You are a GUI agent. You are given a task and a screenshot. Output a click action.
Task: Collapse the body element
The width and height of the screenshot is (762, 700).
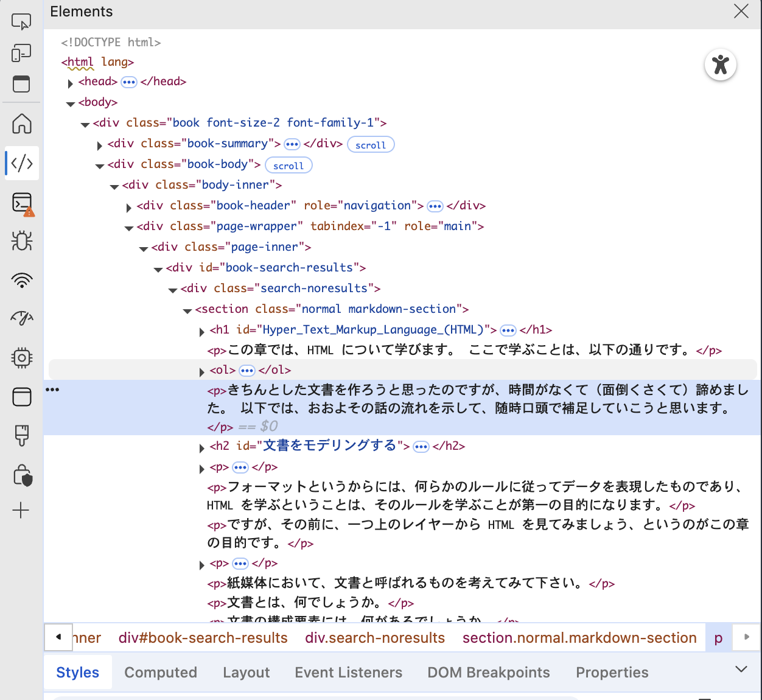70,103
